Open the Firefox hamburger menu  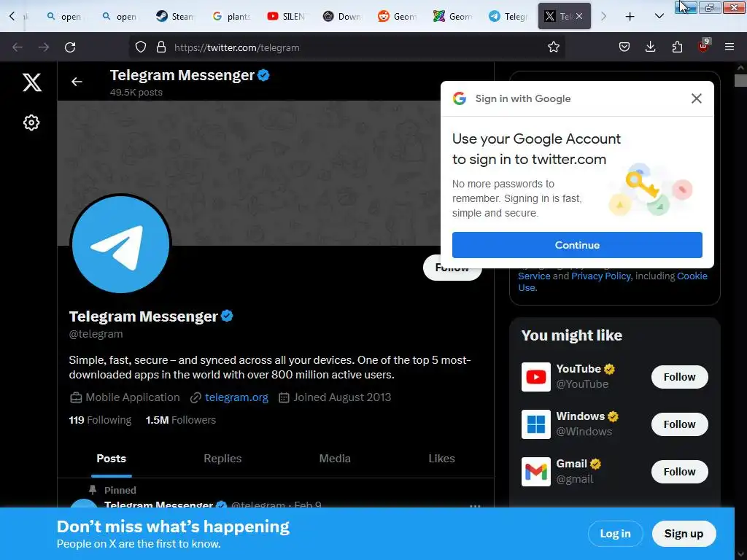[x=729, y=47]
